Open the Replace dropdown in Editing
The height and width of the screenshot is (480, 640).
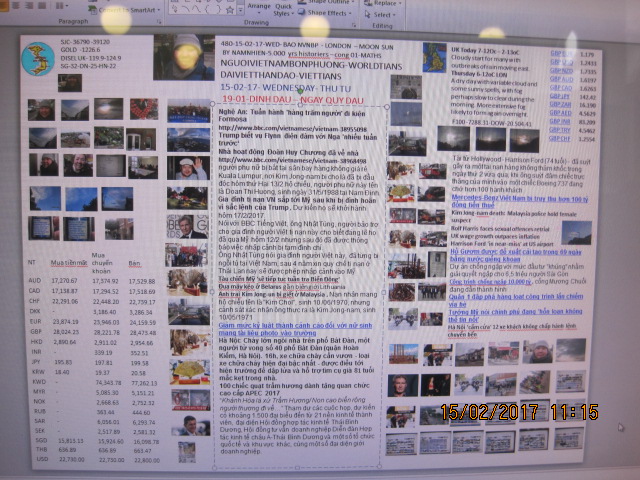382,3
